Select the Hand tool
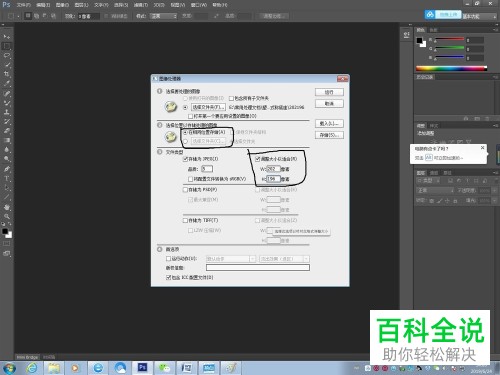Screen dimensions: 500x375 (x=7, y=207)
